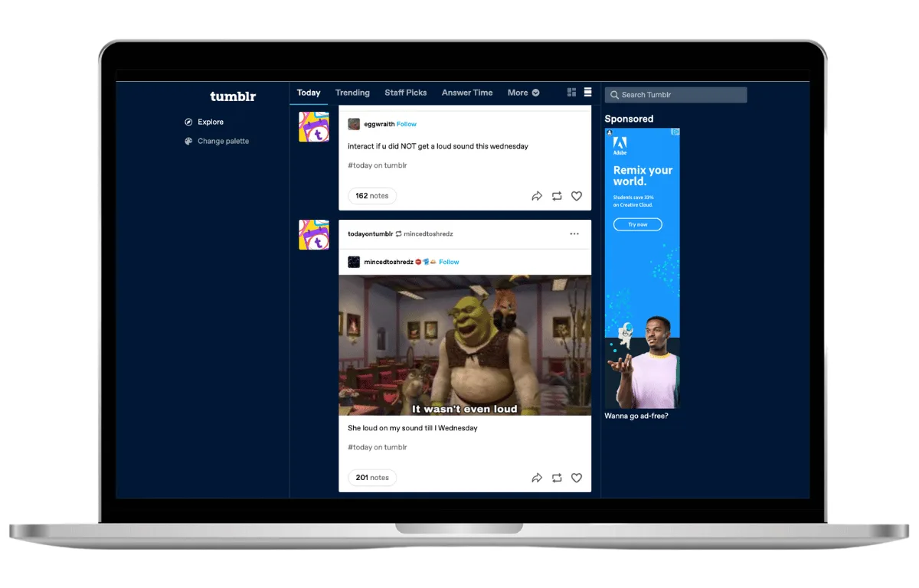Click 'interact if u did NOT get a loud sound' text
Screen dimensions: 919x588
coord(438,146)
